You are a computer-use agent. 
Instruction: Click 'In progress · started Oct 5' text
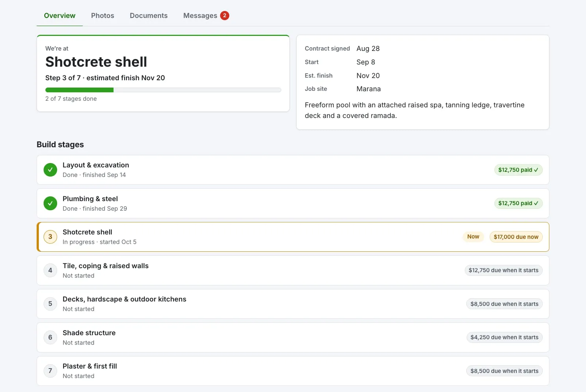(100, 242)
